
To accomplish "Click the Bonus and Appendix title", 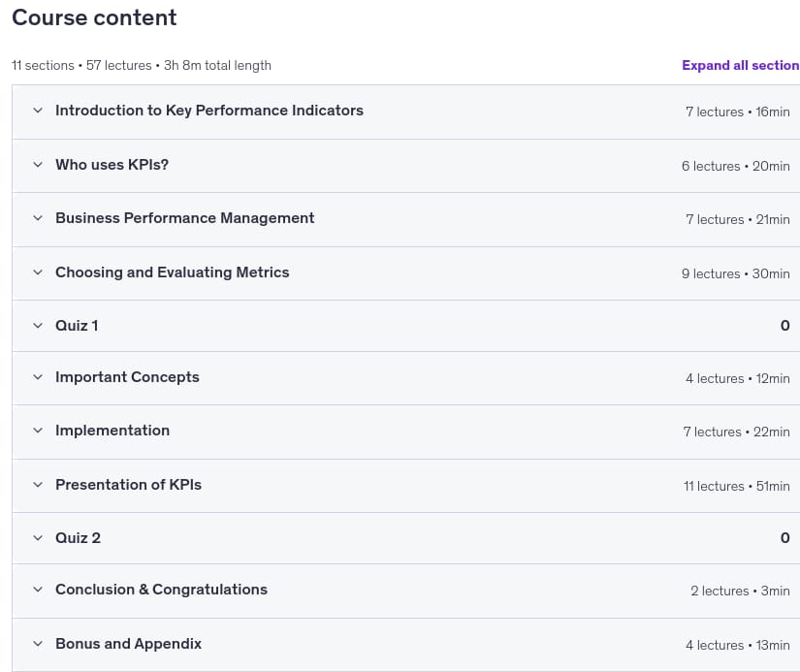I will click(x=129, y=644).
